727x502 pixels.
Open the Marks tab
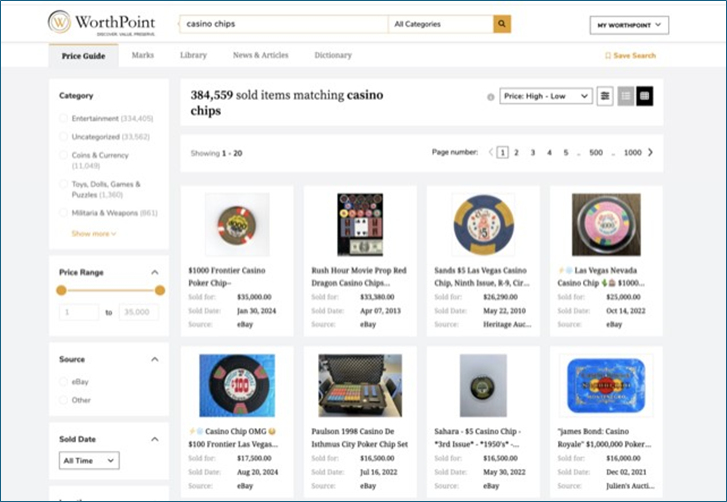tap(142, 55)
